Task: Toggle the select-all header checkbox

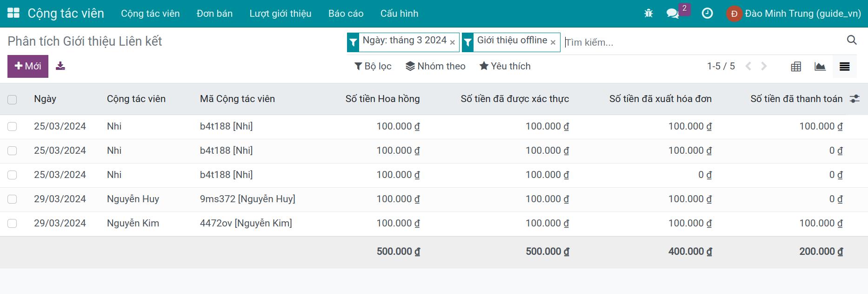Action: [x=12, y=99]
